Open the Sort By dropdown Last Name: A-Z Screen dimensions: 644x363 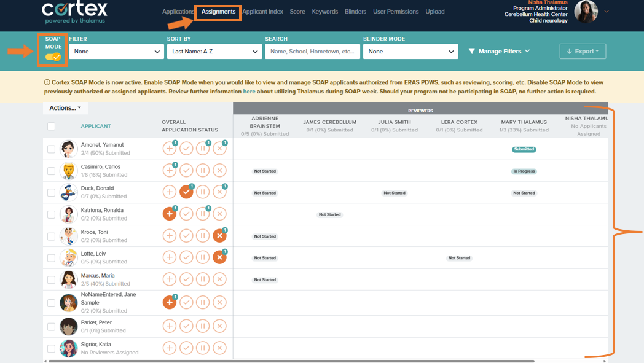[214, 52]
